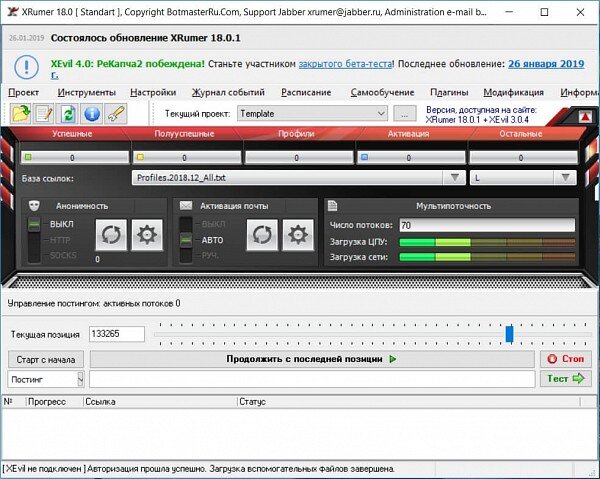Open the 26 января 2019 update link
Image resolution: width=600 pixels, height=479 pixels.
[546, 64]
